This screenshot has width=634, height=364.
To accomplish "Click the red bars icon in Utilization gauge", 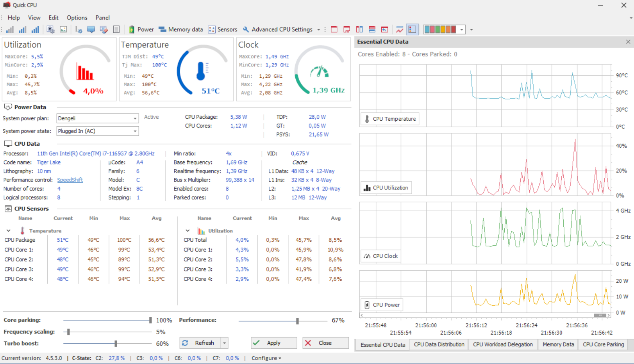I will click(85, 71).
